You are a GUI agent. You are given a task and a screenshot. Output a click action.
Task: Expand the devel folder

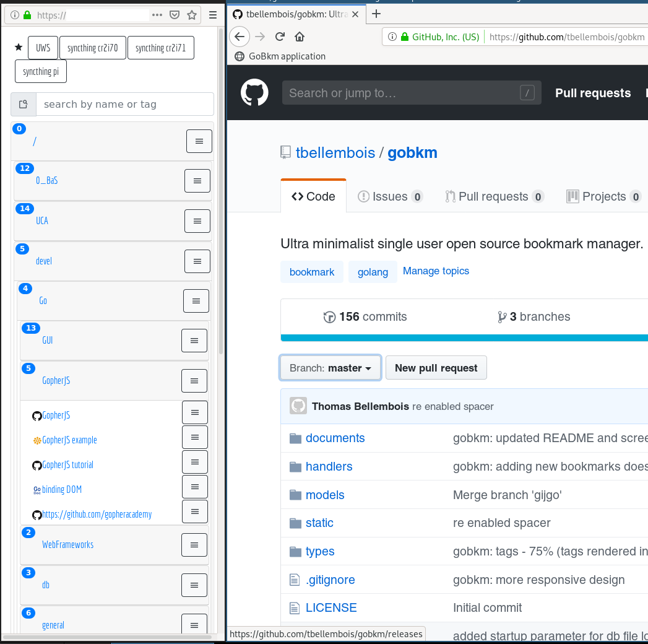(44, 261)
